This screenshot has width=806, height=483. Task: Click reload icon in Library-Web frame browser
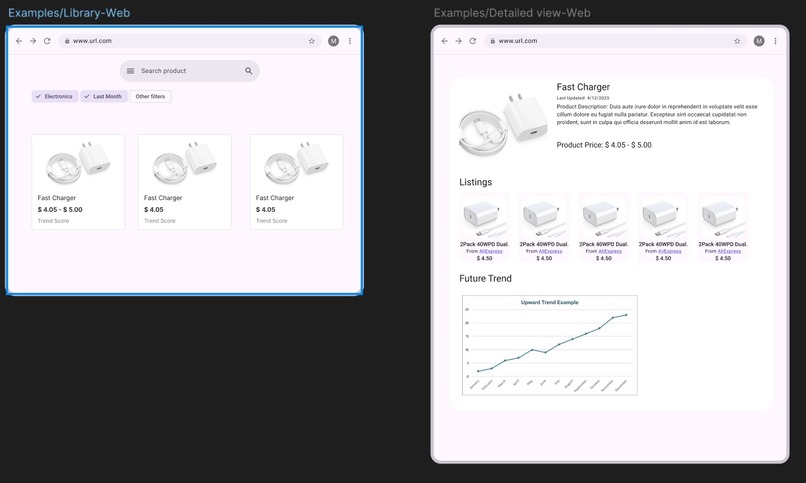tap(47, 41)
